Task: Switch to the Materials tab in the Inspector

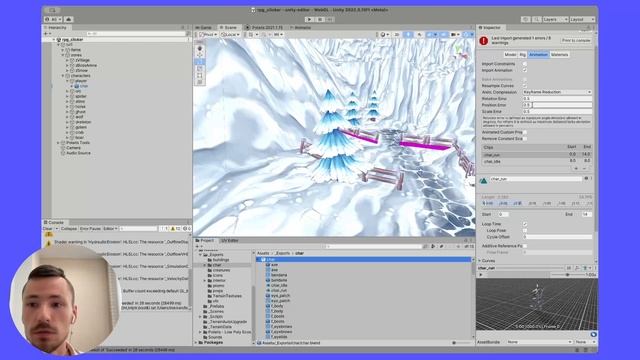Action: click(x=559, y=55)
